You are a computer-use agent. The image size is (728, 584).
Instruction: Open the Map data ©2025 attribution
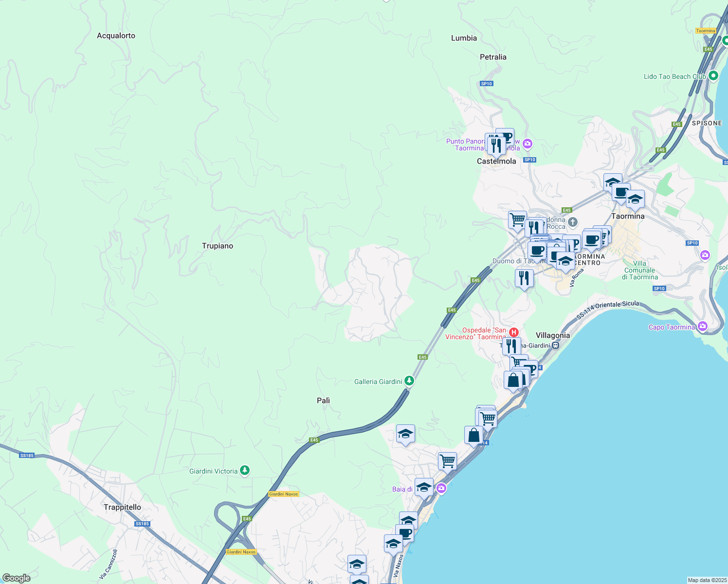pos(707,580)
